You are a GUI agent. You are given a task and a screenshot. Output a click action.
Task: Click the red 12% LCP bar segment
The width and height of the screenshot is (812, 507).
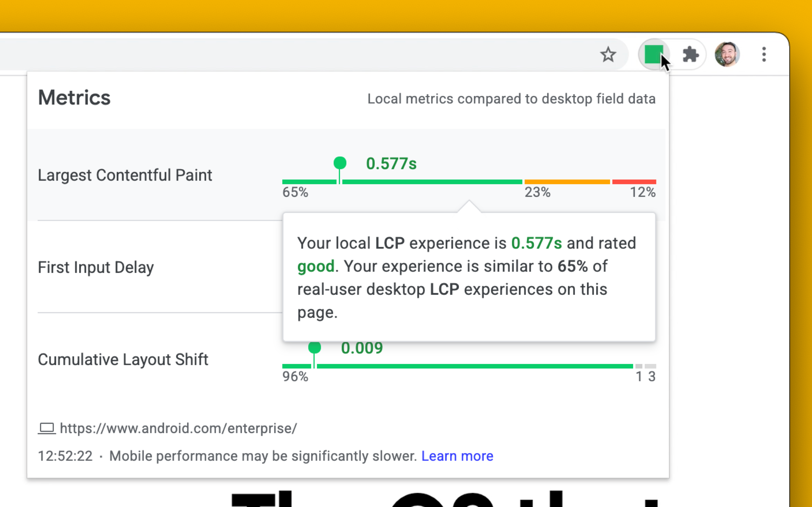634,182
